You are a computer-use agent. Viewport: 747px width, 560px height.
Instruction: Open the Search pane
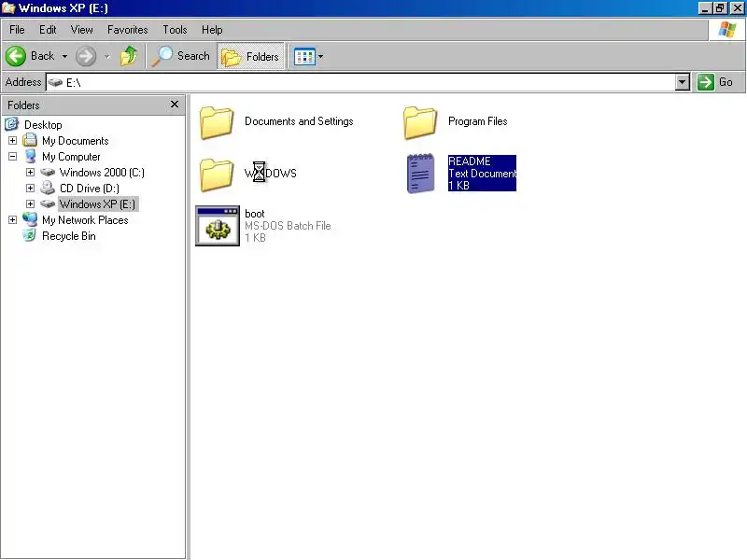[181, 56]
